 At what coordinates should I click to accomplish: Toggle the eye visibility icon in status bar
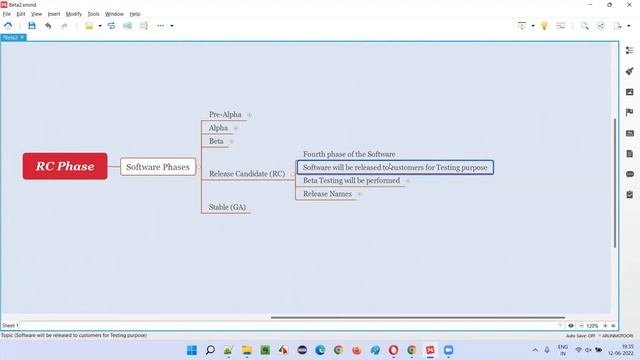(571, 326)
